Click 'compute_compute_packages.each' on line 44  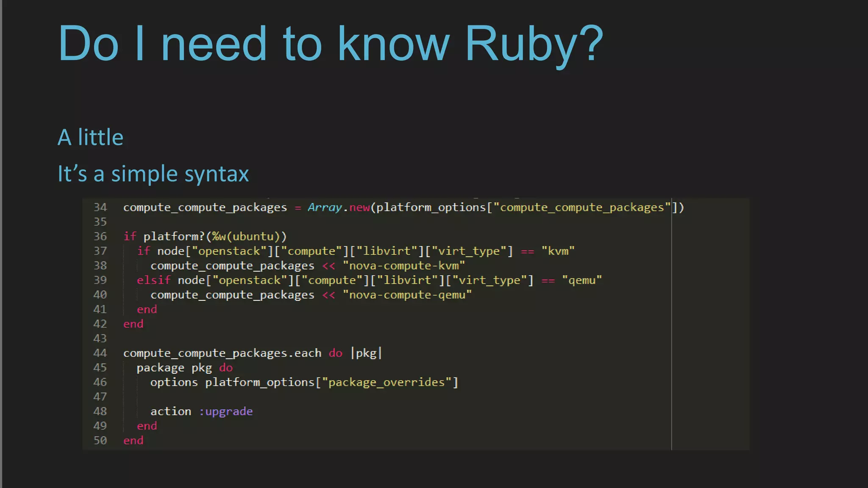coord(223,353)
